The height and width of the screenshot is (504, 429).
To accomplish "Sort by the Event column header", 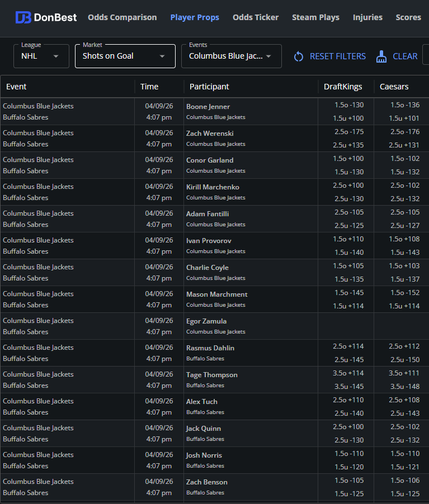I will 16,87.
